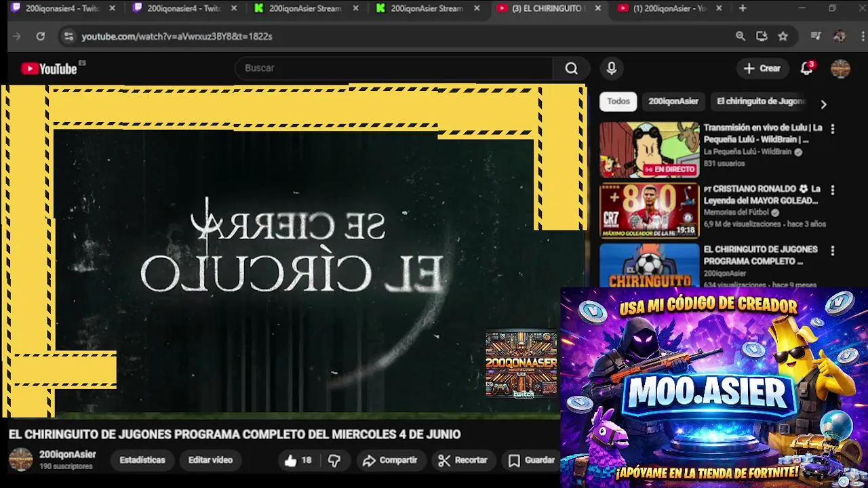The width and height of the screenshot is (868, 488).
Task: Open title 'EL CHIRINGUITO DE JUGONES PROGRAMA COMPLETO' in sidebar
Action: (x=760, y=255)
